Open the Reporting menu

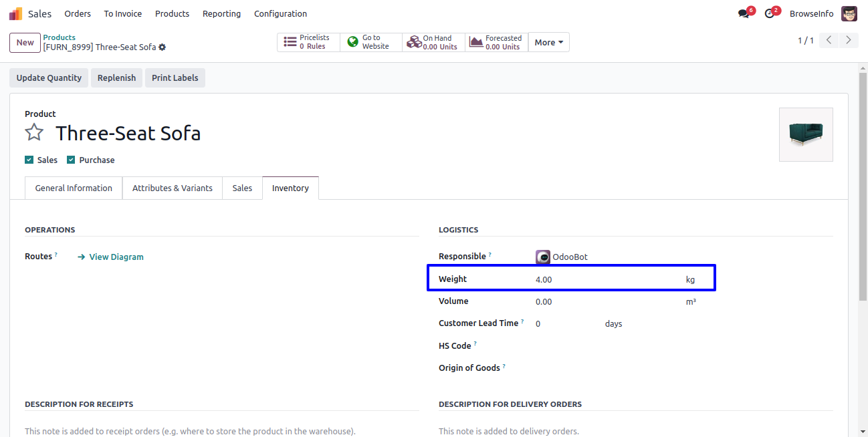pos(221,13)
